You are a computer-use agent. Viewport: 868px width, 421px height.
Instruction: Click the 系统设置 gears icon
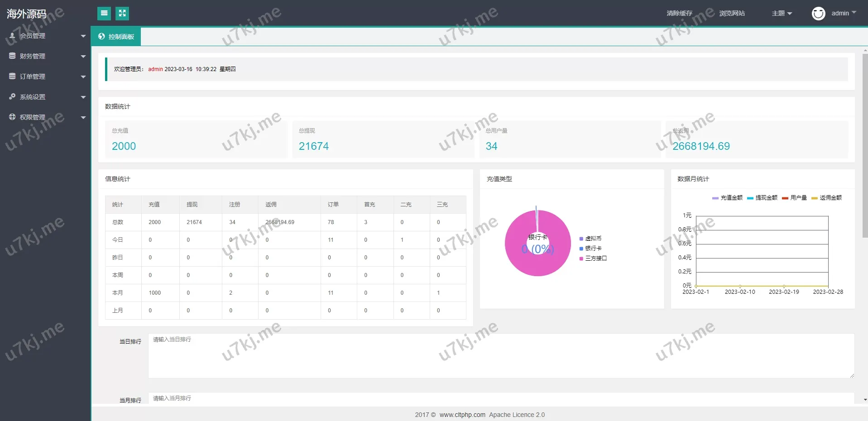coord(12,97)
